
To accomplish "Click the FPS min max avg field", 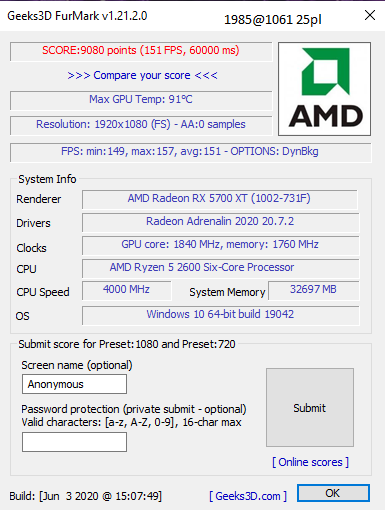I will tap(190, 152).
